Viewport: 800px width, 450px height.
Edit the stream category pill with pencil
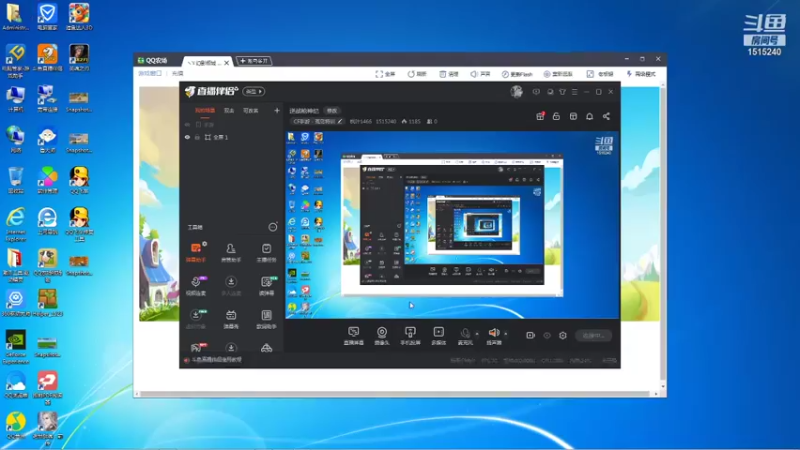[x=318, y=121]
